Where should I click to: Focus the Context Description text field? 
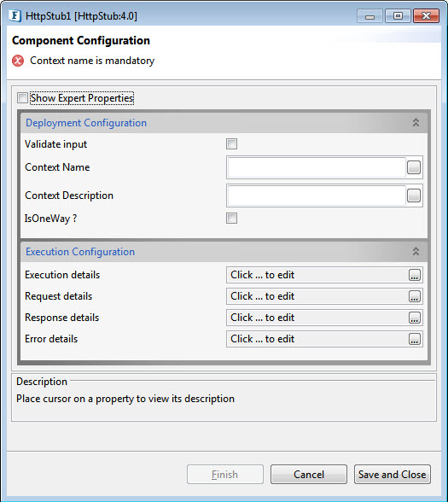tap(317, 196)
